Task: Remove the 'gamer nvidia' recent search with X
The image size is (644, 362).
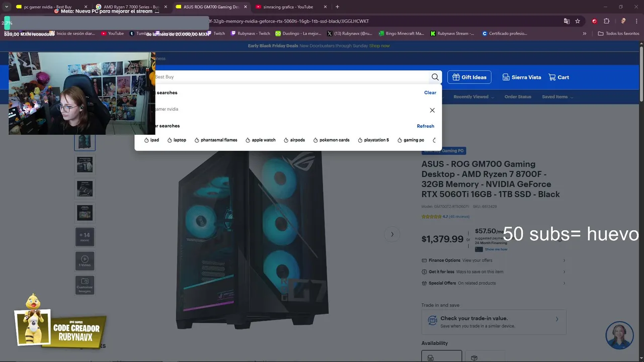Action: point(432,110)
